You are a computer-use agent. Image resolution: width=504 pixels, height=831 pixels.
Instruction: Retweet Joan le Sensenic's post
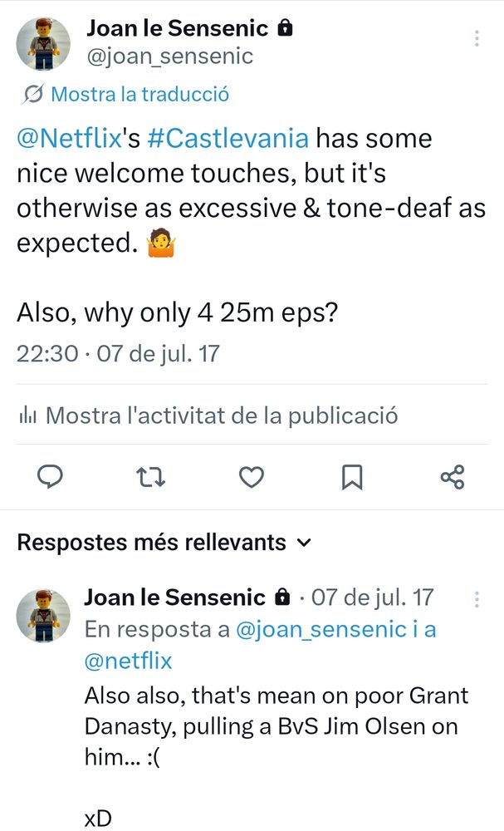[151, 477]
